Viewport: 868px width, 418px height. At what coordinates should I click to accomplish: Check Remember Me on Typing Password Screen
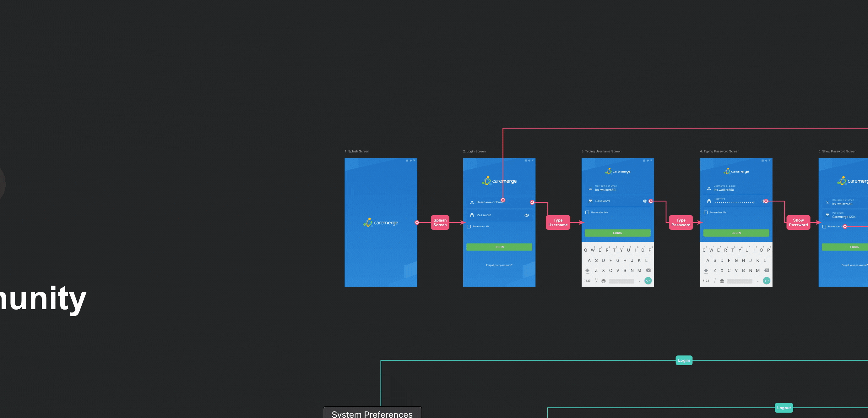pos(706,212)
